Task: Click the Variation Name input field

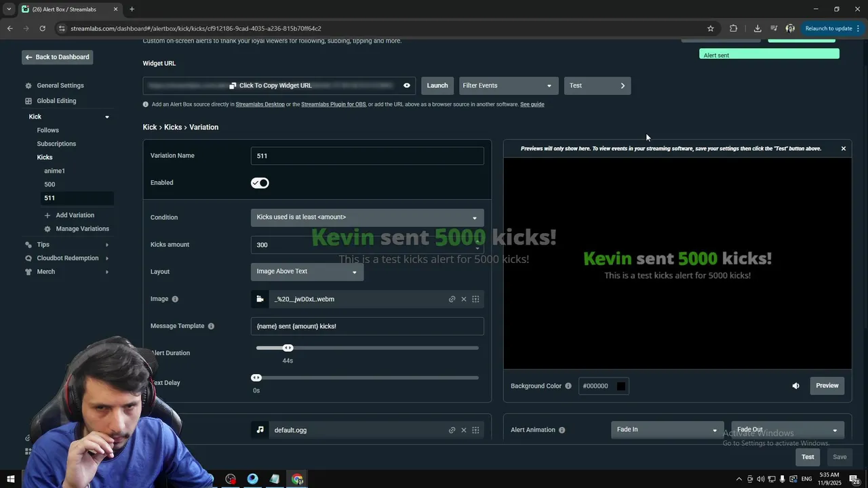Action: pyautogui.click(x=367, y=156)
